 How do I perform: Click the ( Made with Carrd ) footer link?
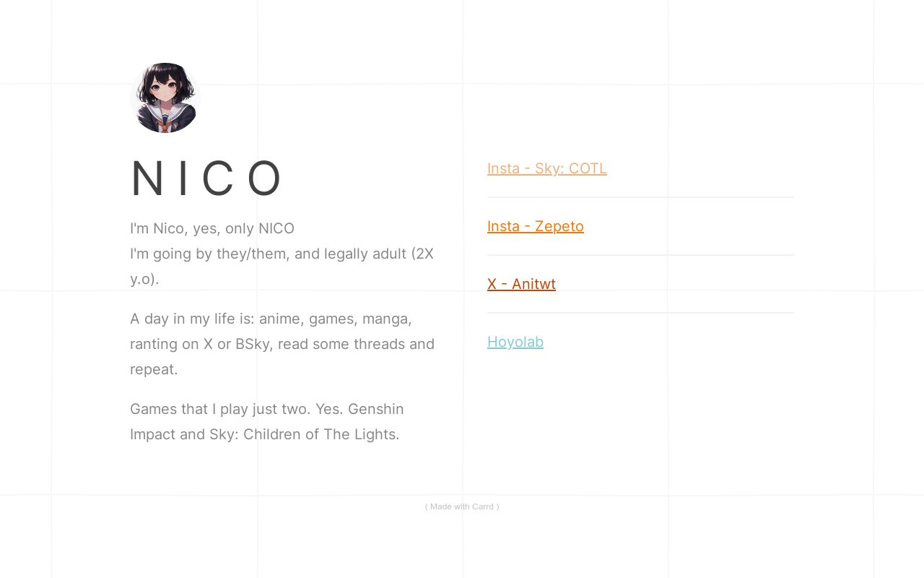[462, 506]
